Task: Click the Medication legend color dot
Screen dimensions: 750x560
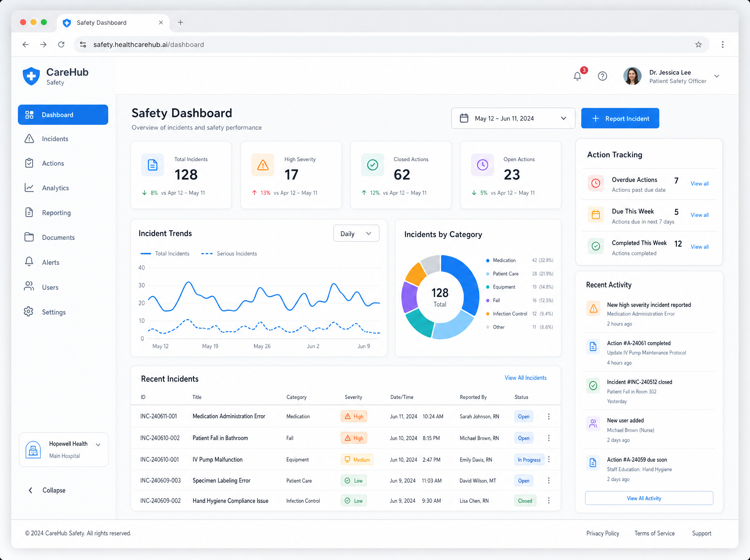Action: pyautogui.click(x=488, y=260)
